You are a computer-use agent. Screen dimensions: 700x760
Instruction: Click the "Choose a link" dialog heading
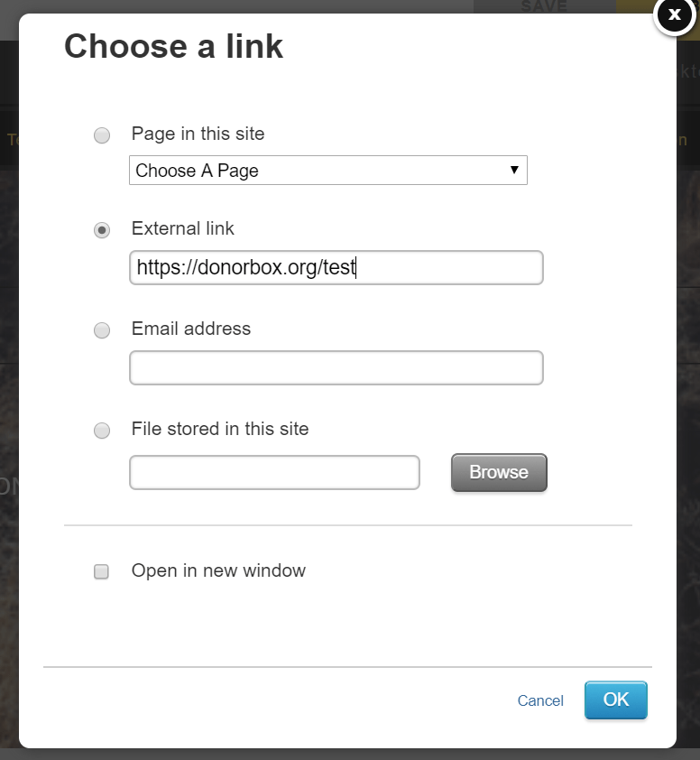point(173,47)
